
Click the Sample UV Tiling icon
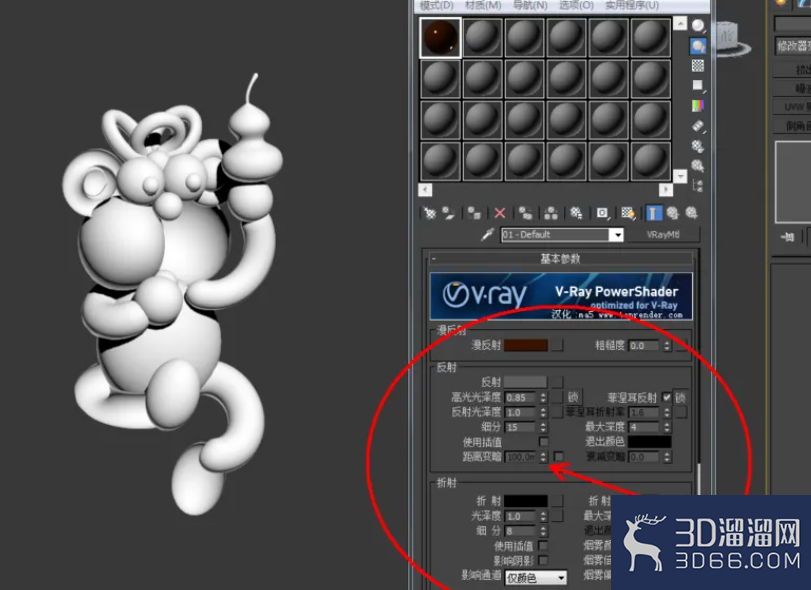[x=698, y=85]
